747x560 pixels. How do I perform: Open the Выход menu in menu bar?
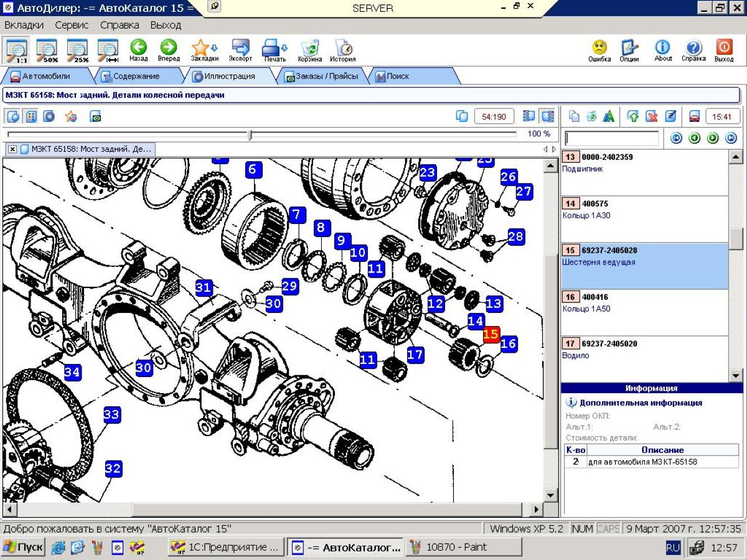pos(166,25)
